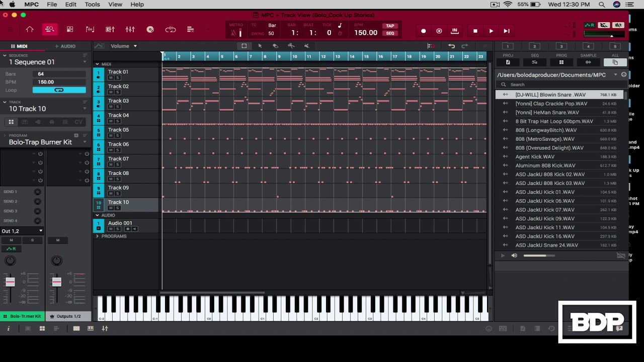Select the marquee selection tool
This screenshot has height=362, width=644.
(x=244, y=46)
